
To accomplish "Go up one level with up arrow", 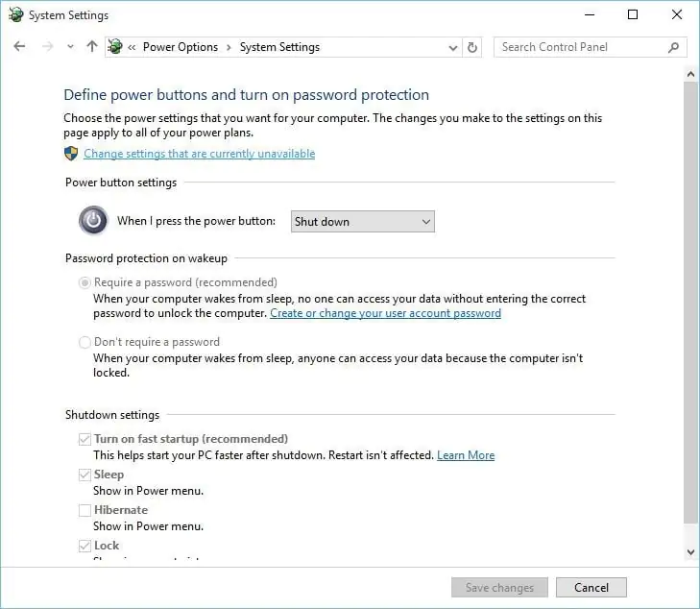I will tap(92, 46).
